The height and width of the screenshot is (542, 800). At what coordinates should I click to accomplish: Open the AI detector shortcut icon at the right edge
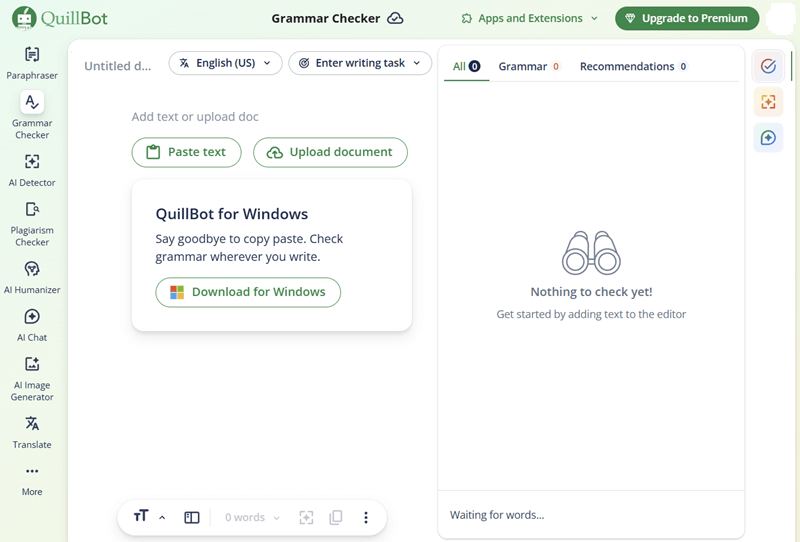768,102
